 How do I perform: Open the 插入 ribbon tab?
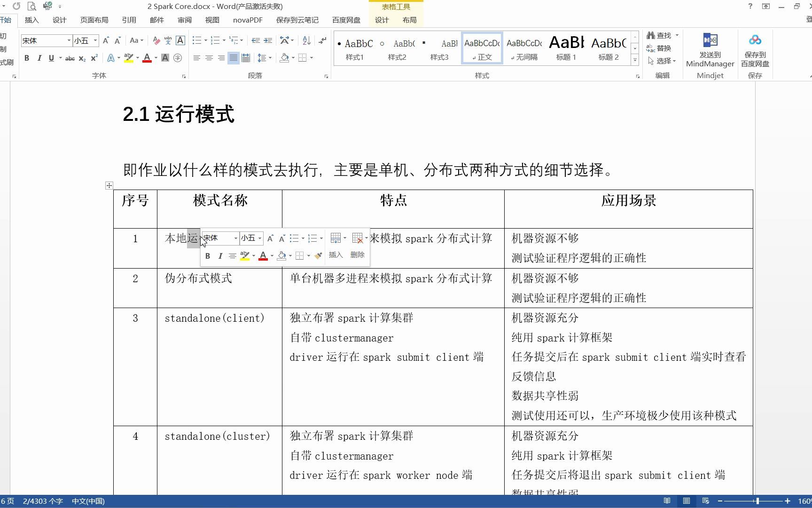32,20
